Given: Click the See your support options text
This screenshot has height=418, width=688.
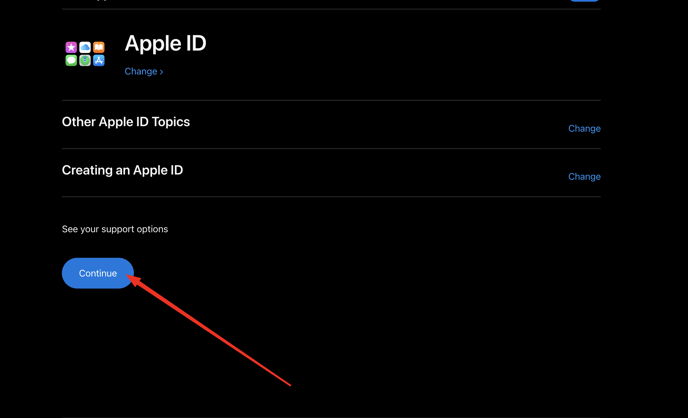Looking at the screenshot, I should point(115,229).
